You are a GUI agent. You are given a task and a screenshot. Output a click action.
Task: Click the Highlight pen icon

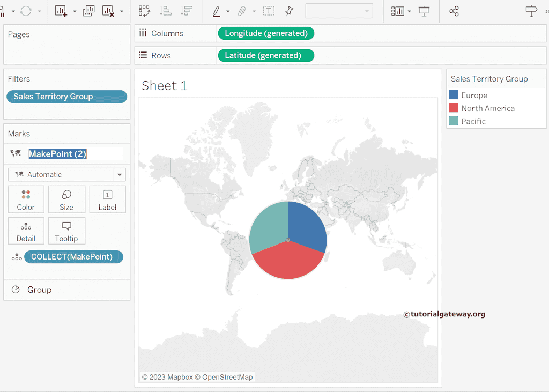click(x=217, y=11)
